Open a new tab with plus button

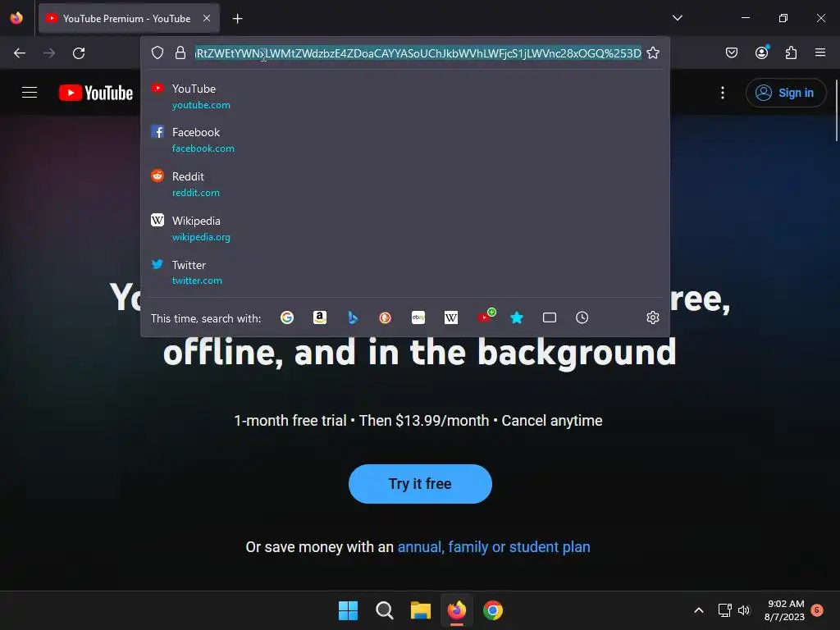(x=237, y=19)
